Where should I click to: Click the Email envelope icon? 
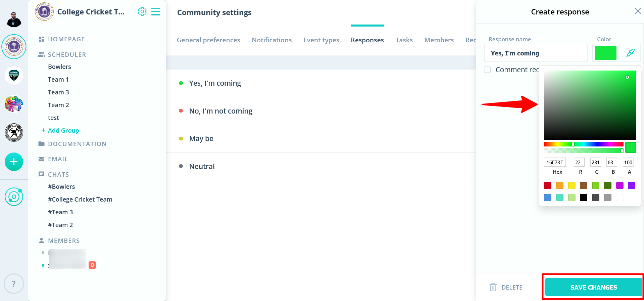point(42,159)
